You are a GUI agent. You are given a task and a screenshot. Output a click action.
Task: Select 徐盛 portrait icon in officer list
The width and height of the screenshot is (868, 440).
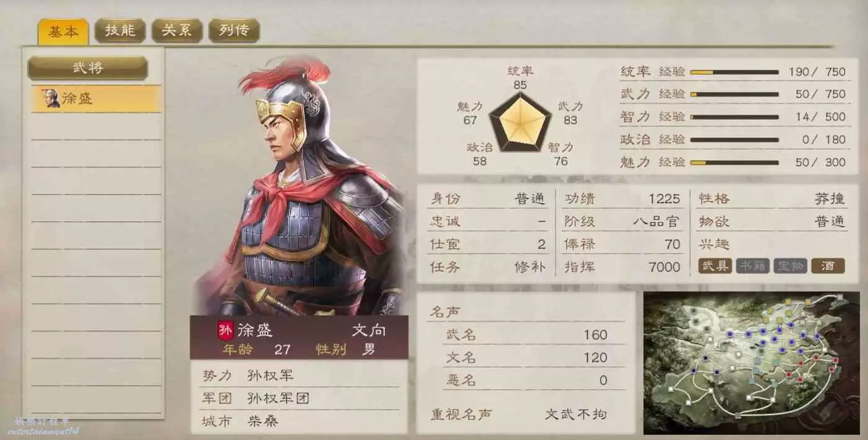(51, 99)
